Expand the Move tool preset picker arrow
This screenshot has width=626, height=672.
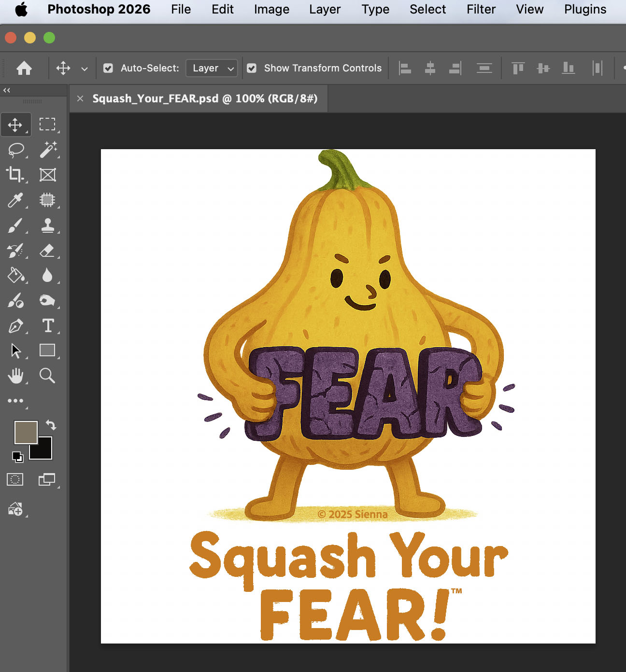[85, 69]
